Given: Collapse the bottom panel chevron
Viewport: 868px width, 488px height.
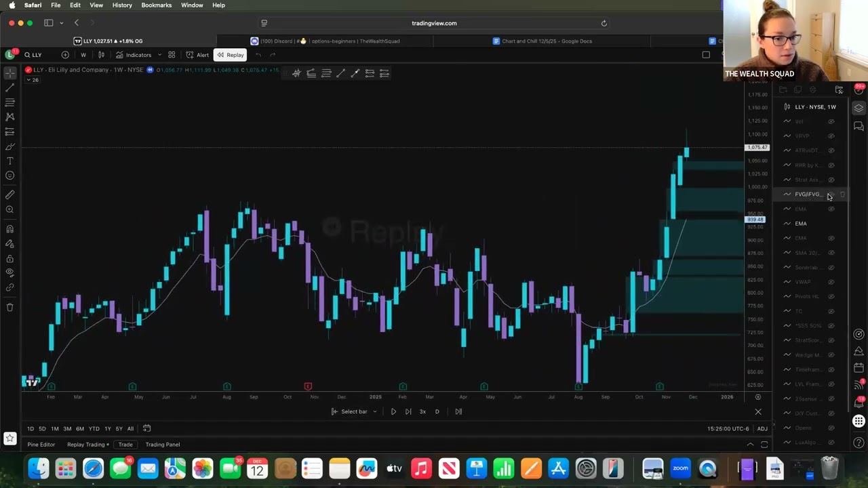Looking at the screenshot, I should (x=750, y=445).
